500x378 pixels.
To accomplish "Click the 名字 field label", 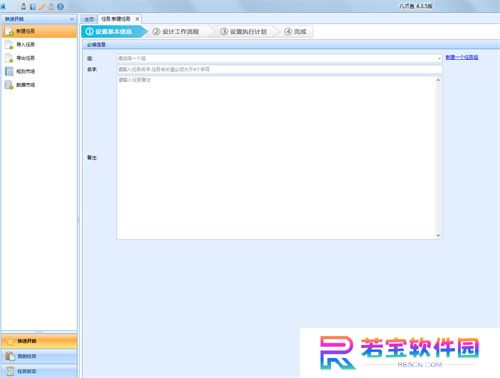I will 92,69.
